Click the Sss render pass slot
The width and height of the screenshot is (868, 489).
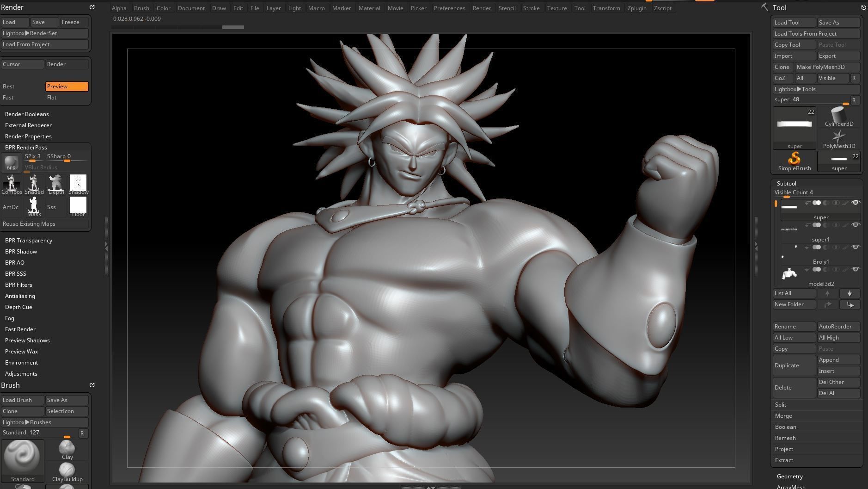pos(56,207)
